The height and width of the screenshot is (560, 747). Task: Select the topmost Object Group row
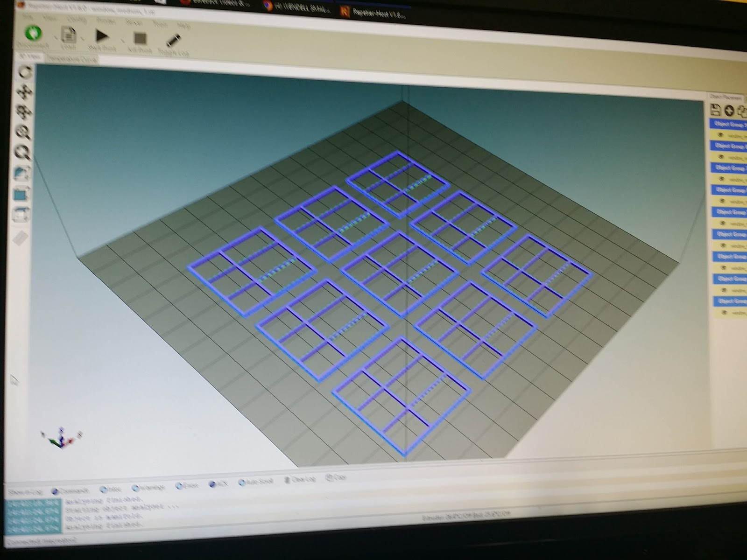click(x=728, y=124)
